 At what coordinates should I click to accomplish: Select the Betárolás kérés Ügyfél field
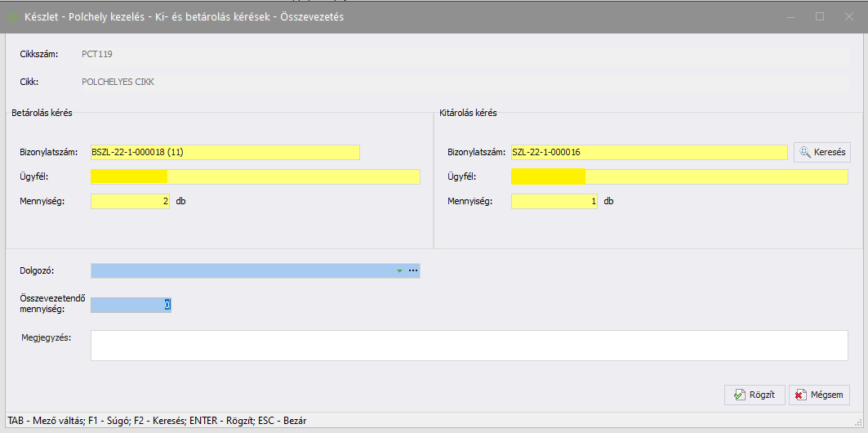[x=255, y=176]
